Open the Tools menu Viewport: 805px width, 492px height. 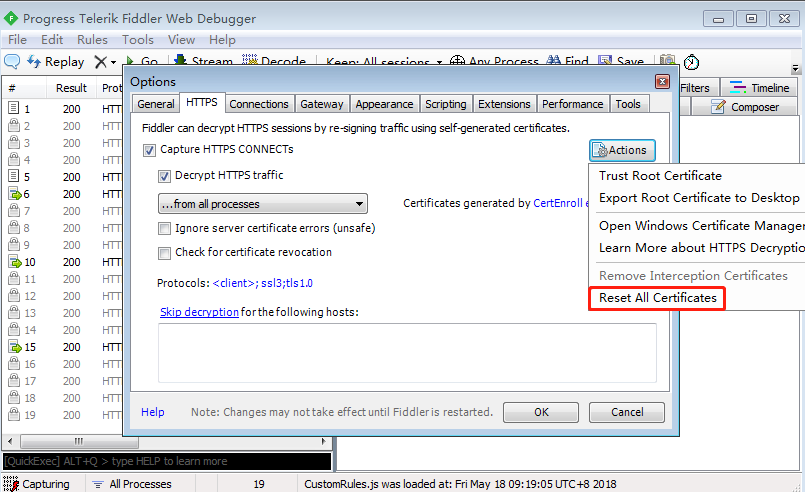(138, 40)
